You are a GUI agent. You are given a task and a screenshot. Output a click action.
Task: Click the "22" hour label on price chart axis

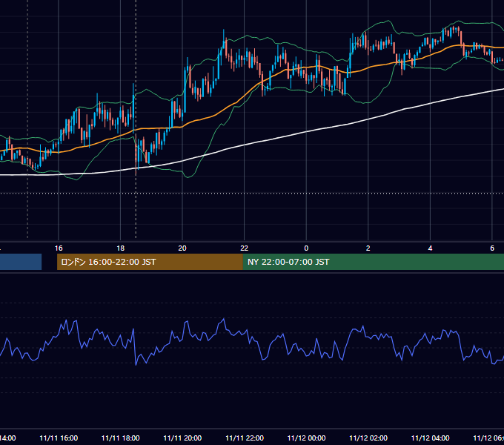point(245,248)
